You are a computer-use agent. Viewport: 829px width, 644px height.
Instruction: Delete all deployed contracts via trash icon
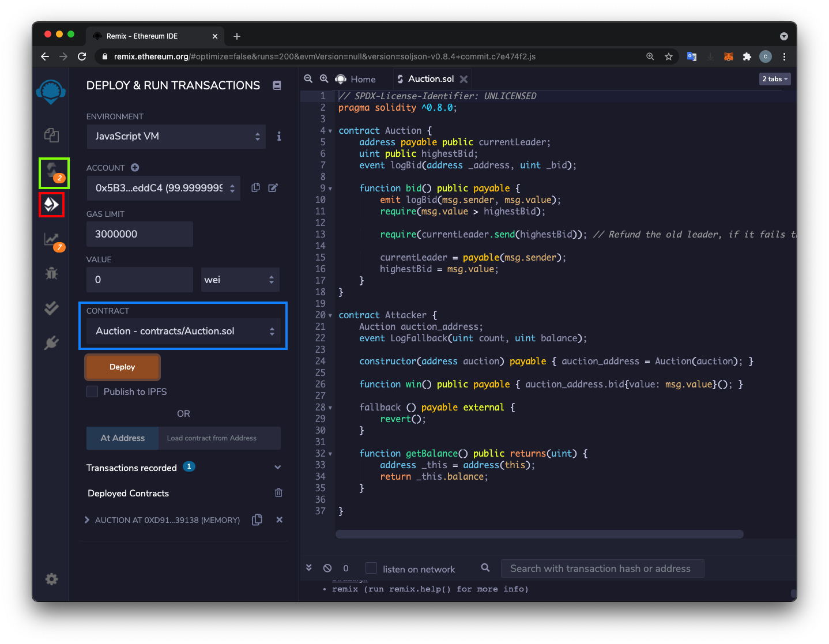coord(278,493)
